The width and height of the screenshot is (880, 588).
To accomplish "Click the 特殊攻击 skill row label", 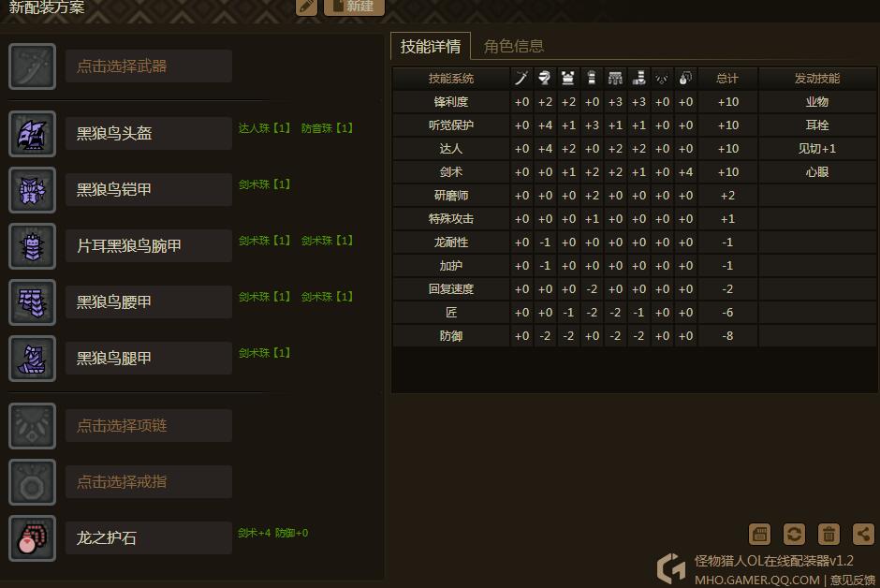I will (x=451, y=219).
